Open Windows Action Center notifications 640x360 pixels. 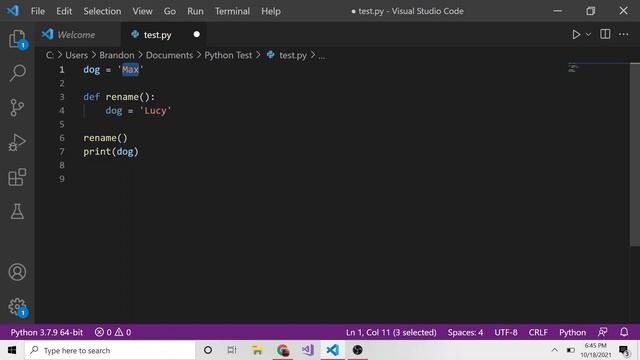(x=624, y=351)
